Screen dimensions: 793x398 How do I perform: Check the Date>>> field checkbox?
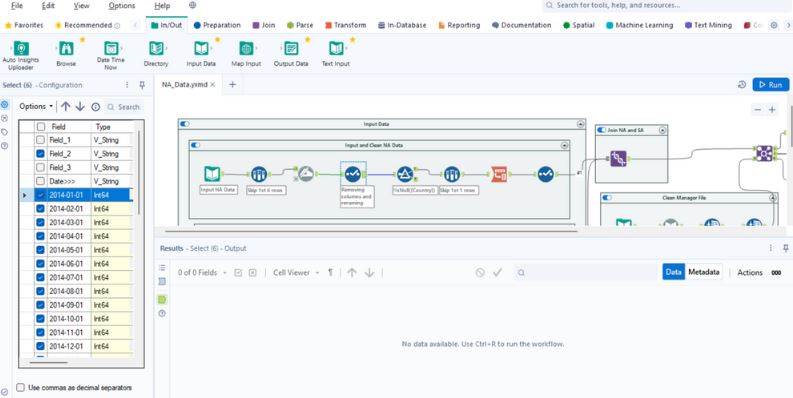click(x=40, y=181)
